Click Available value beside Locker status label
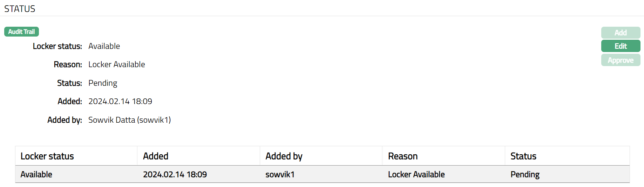Screen dimensions: 644x187 pyautogui.click(x=104, y=46)
